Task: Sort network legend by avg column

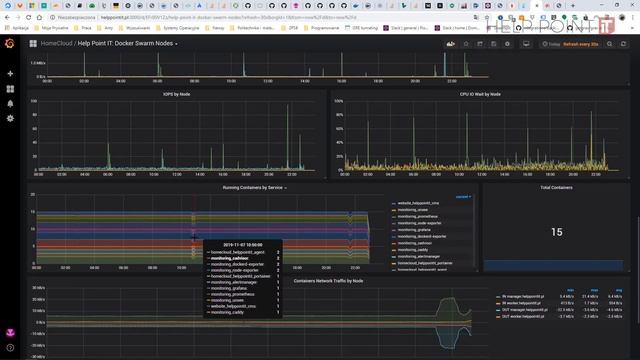Action: click(x=619, y=290)
